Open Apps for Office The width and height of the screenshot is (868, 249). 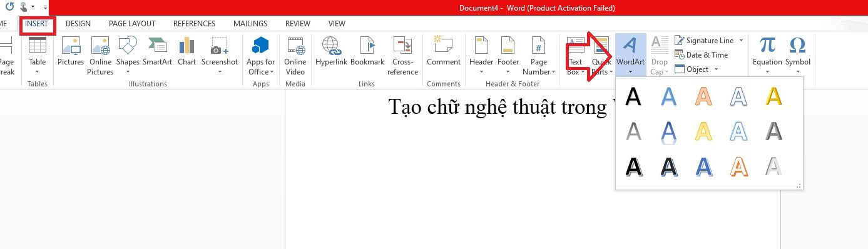click(x=261, y=56)
